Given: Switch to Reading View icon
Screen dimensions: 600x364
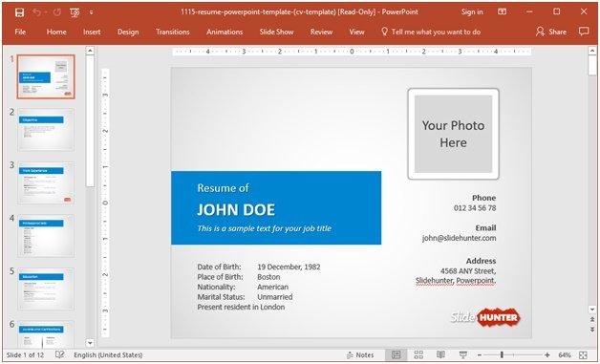Looking at the screenshot, I should pyautogui.click(x=440, y=354).
